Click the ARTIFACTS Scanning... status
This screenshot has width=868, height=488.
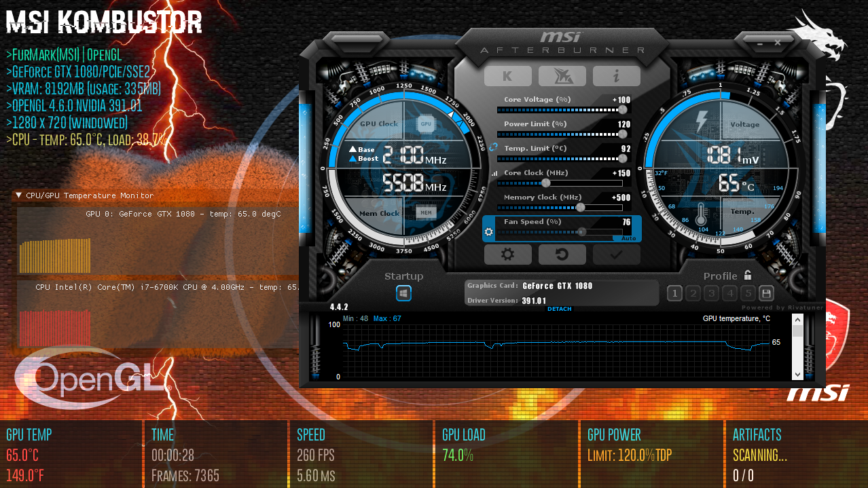click(760, 455)
